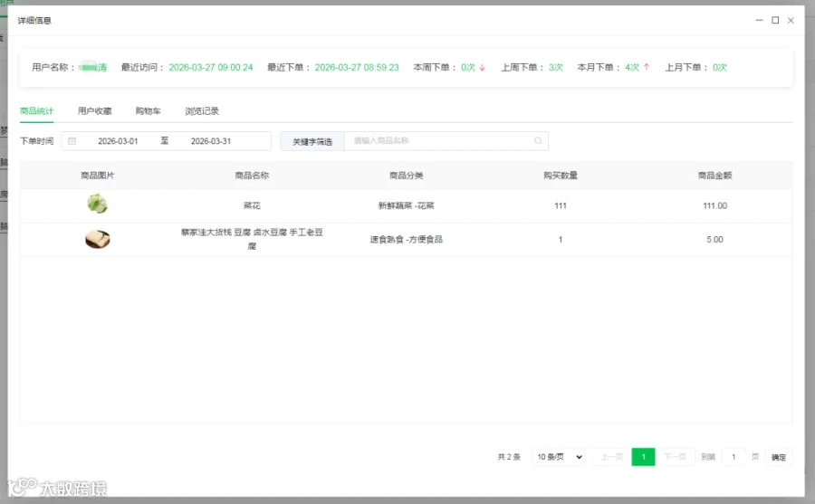Click the red down arrow beside 本周下单

pyautogui.click(x=483, y=68)
